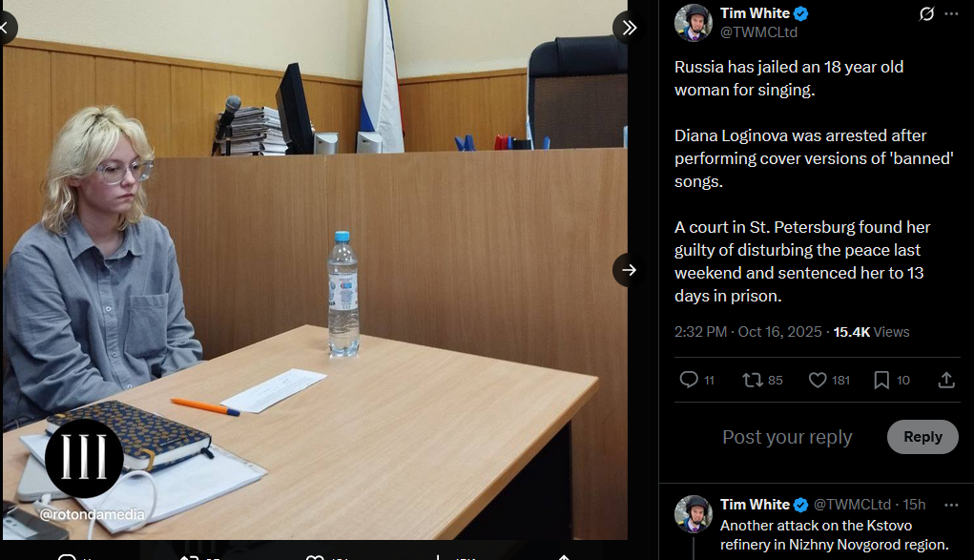
Task: Close the media viewer at top left
Action: [x=4, y=28]
